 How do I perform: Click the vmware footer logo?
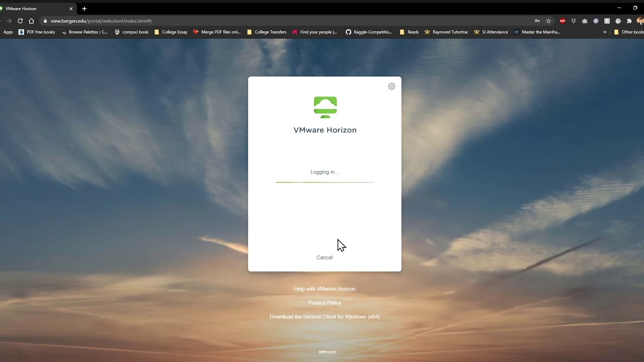pos(327,352)
